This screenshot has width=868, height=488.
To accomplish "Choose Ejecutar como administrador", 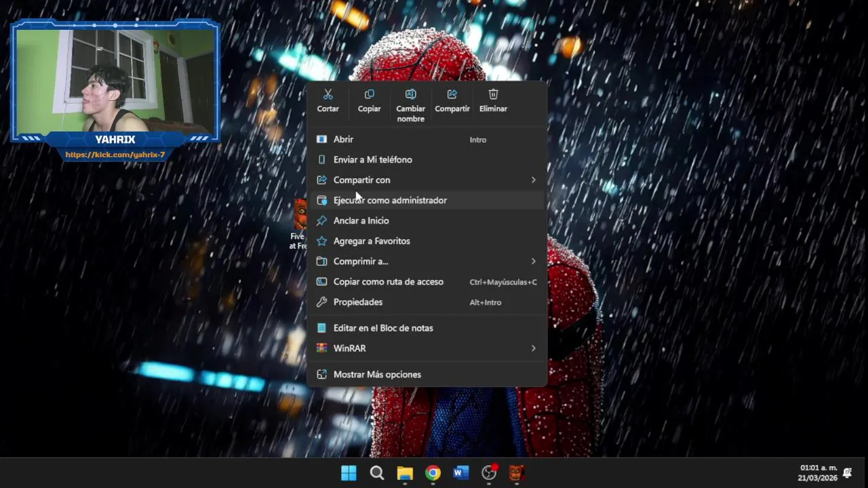I will (427, 201).
